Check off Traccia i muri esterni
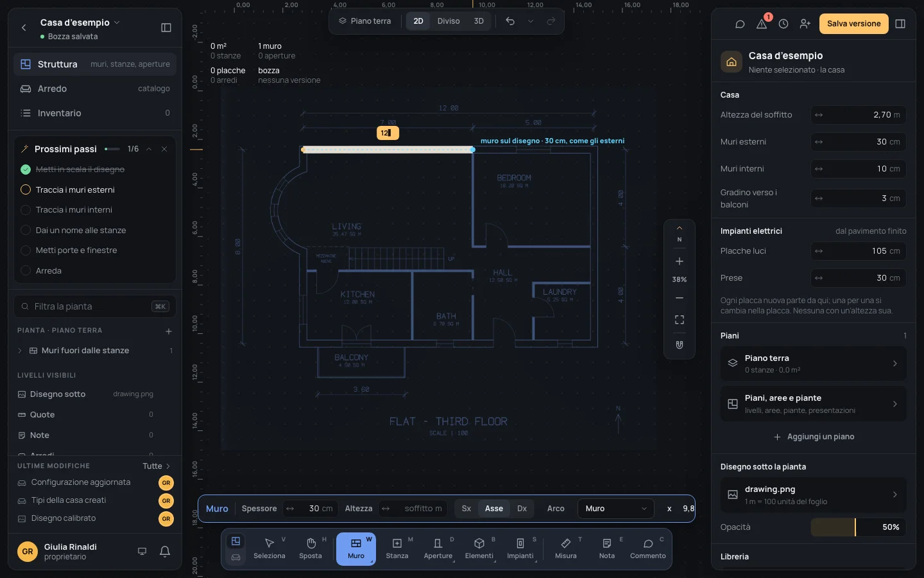Viewport: 924px width, 578px height. point(26,189)
